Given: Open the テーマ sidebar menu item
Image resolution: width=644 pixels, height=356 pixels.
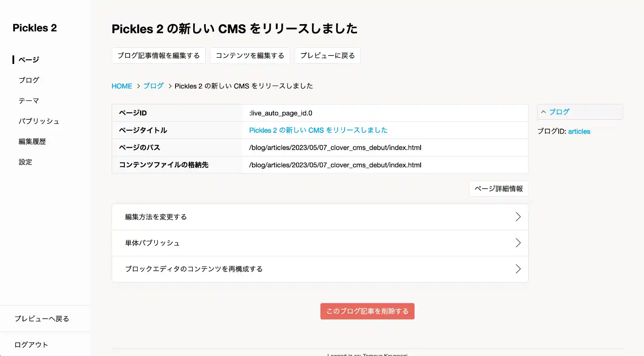Looking at the screenshot, I should pos(29,101).
